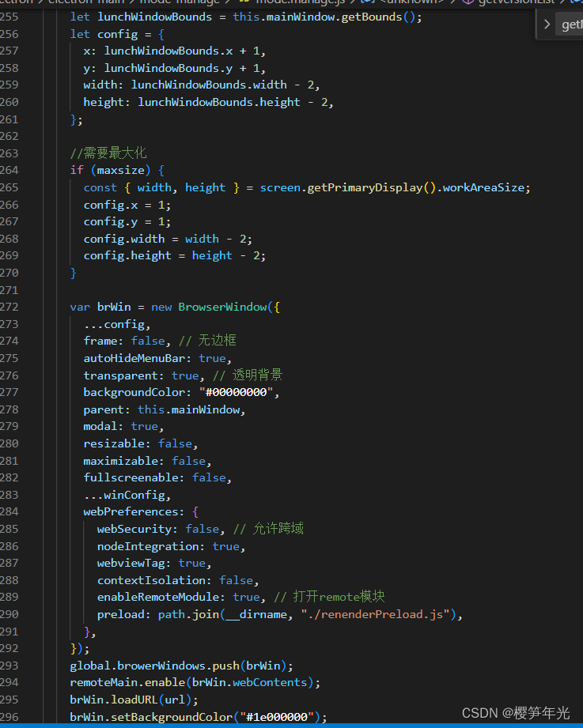Click 'lunchWindowBounds.x + 1' expression
Screen dimensions: 583x728
click(x=182, y=51)
